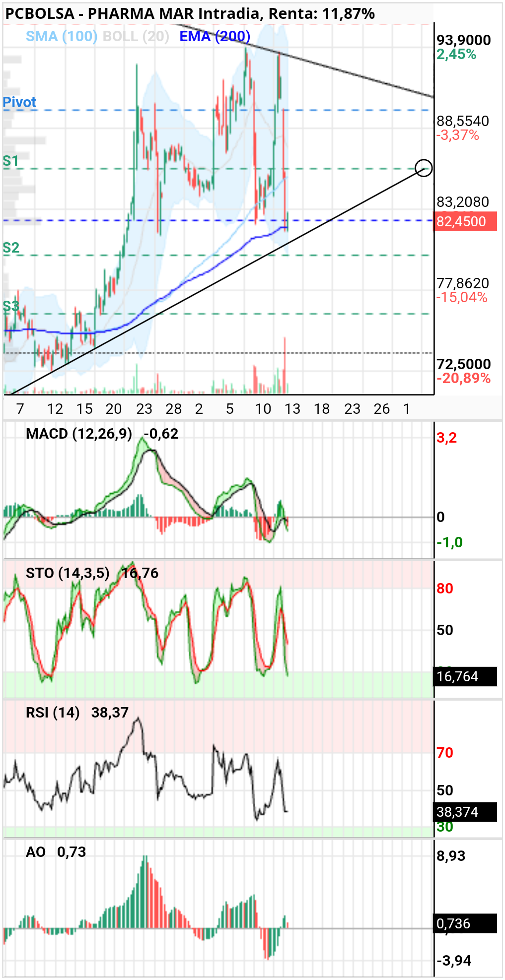This screenshot has height=980, width=505.
Task: Select the BOLL (20) indicator label
Action: 136,36
